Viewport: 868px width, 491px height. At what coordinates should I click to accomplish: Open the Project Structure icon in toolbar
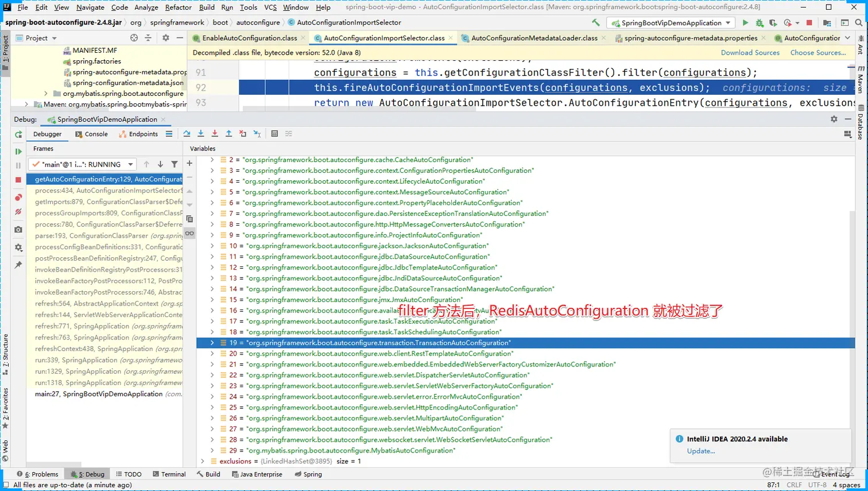click(827, 22)
